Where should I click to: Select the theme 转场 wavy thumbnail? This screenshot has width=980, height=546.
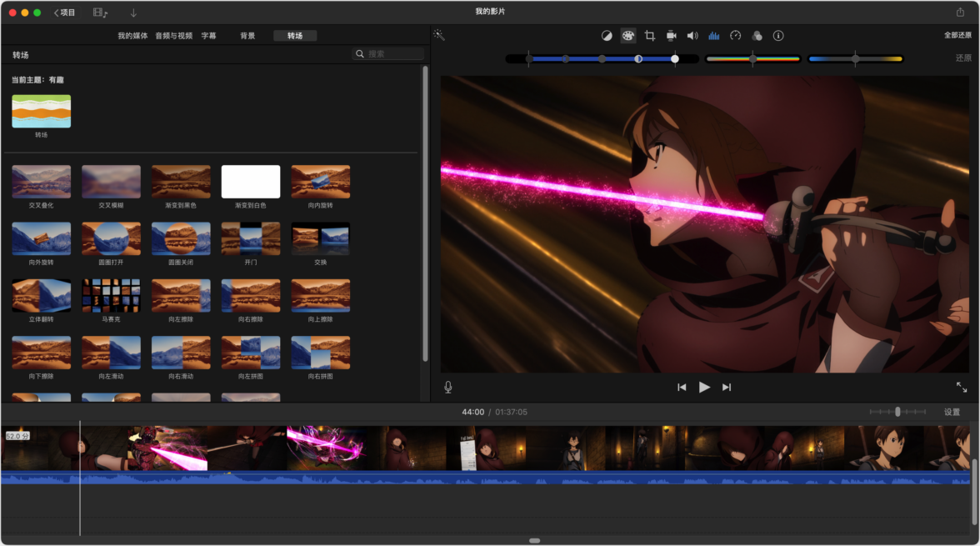(42, 112)
